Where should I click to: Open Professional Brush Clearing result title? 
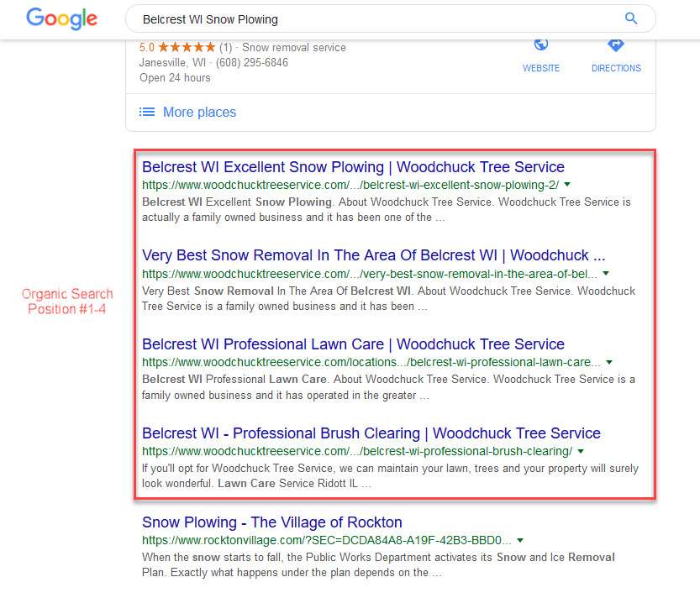click(371, 433)
